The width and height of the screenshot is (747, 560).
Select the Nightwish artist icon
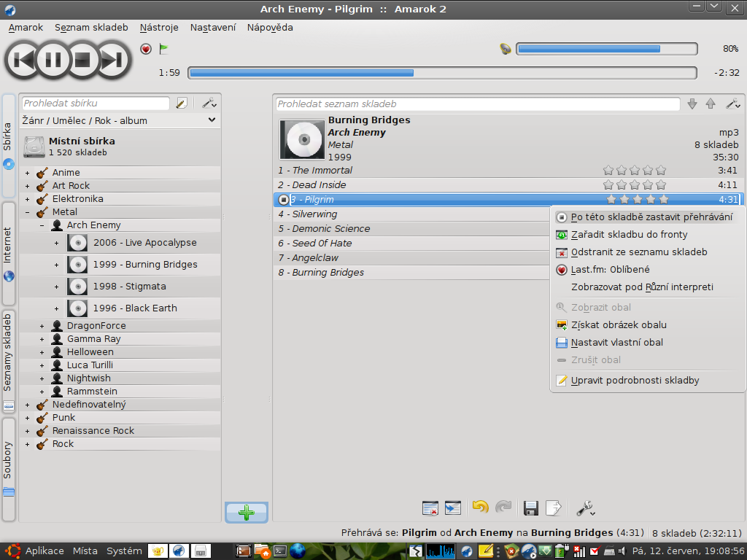click(x=57, y=378)
